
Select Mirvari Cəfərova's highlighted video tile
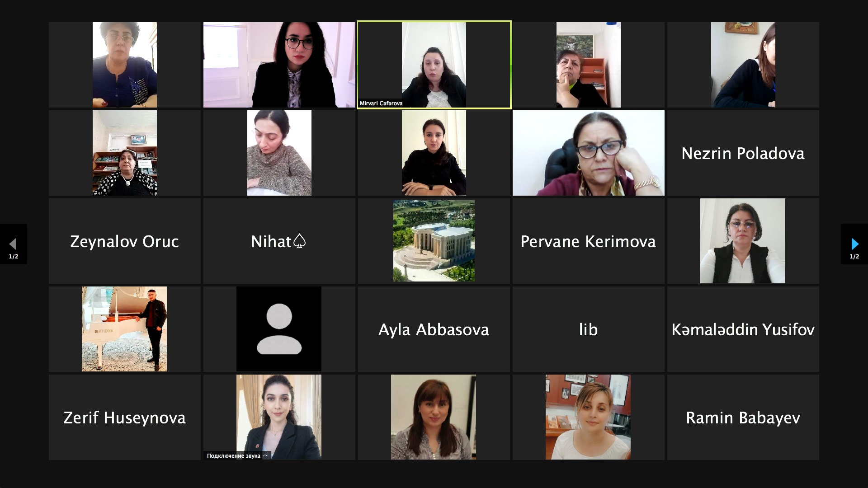coord(434,65)
